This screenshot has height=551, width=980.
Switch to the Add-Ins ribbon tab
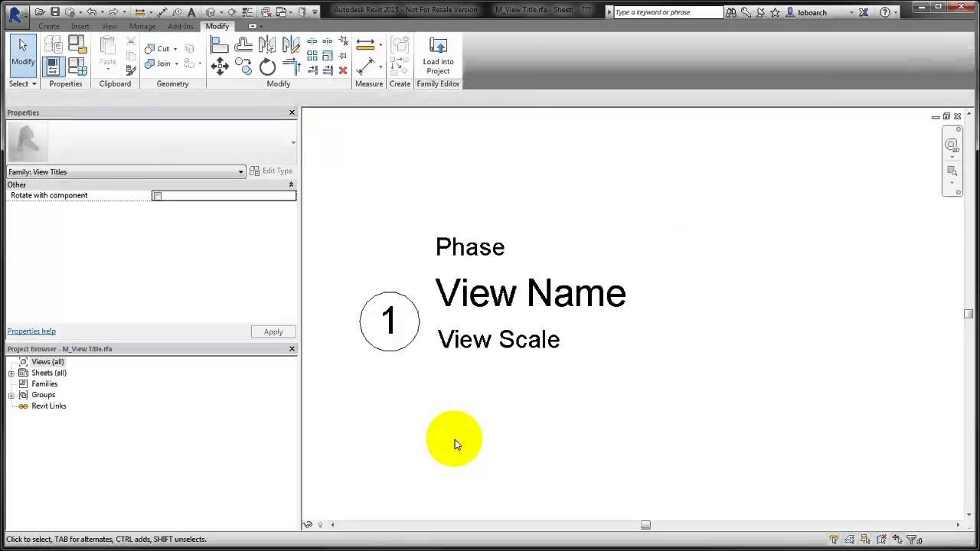point(181,26)
